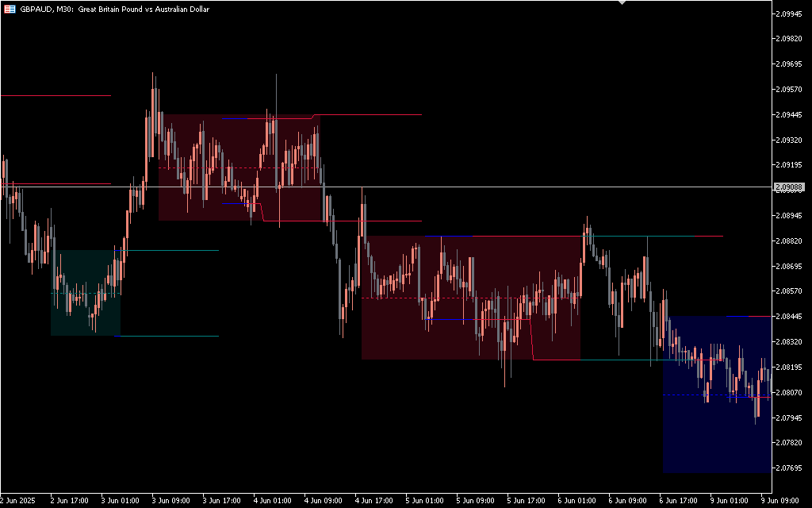Screen dimensions: 812x508
Task: Click the 2.09945 price scale label
Action: pyautogui.click(x=790, y=13)
